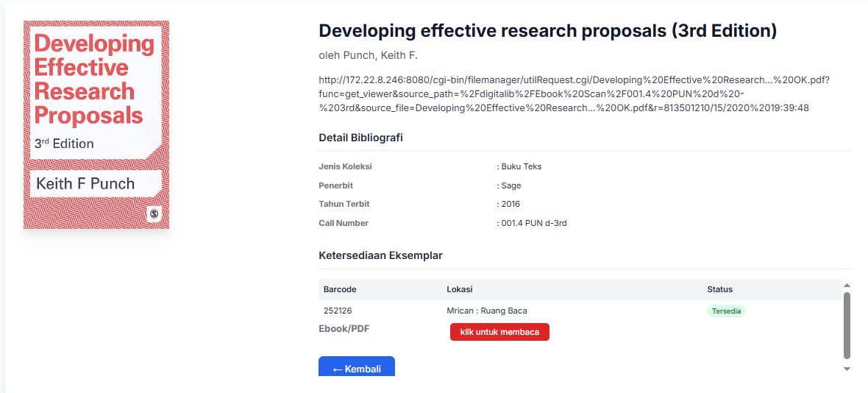This screenshot has width=868, height=393.
Task: Click location 'Mrican : Ruang Baca'
Action: [x=486, y=311]
